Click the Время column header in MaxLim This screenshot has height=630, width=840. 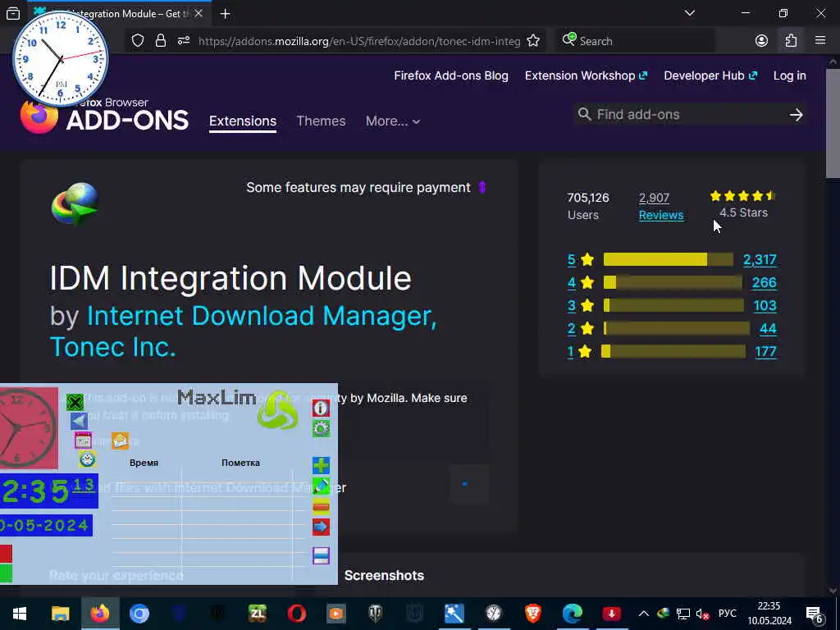pos(144,463)
